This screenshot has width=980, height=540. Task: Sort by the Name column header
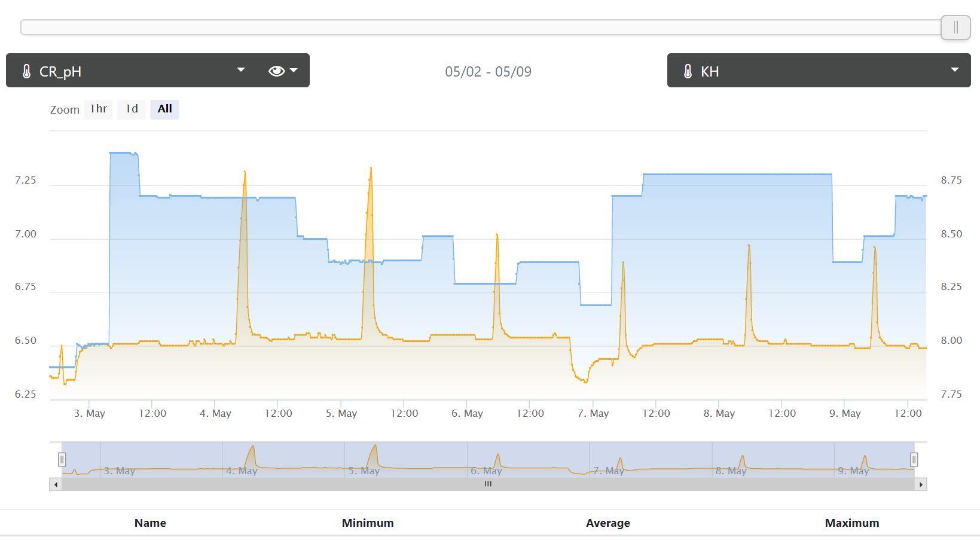click(x=150, y=523)
